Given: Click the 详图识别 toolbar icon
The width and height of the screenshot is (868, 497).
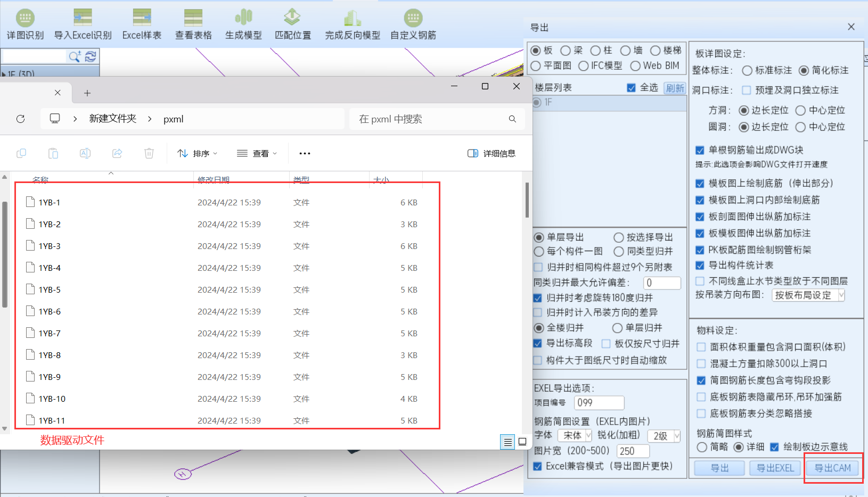Looking at the screenshot, I should tap(25, 19).
